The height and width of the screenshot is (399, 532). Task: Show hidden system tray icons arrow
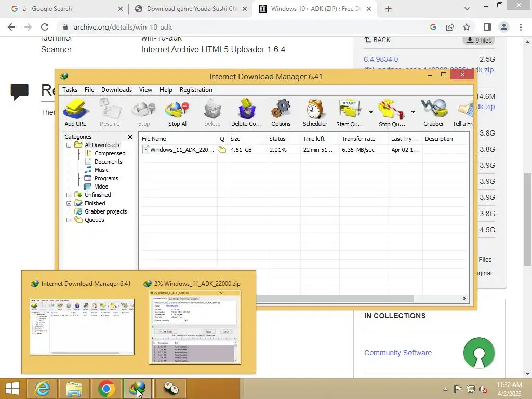tap(445, 389)
